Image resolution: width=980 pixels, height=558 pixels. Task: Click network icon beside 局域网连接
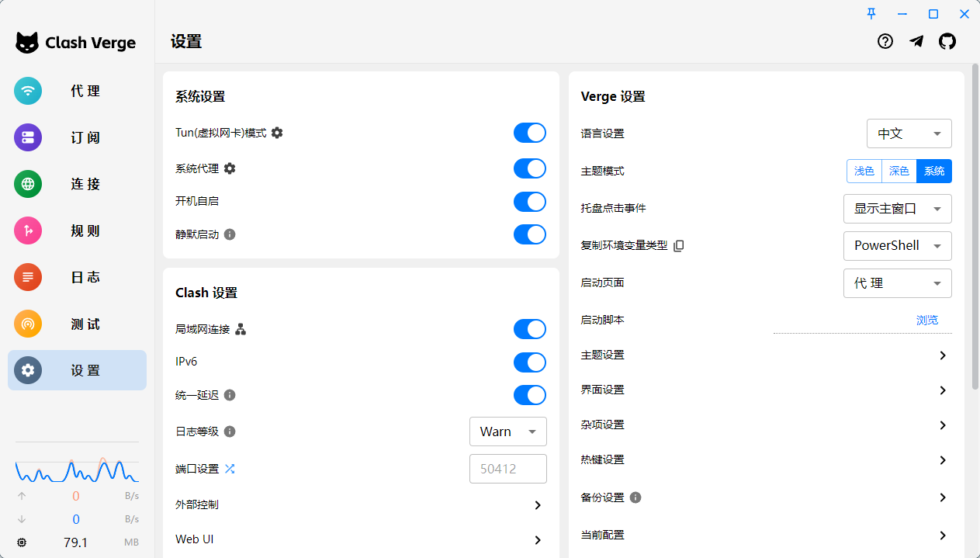pos(241,329)
